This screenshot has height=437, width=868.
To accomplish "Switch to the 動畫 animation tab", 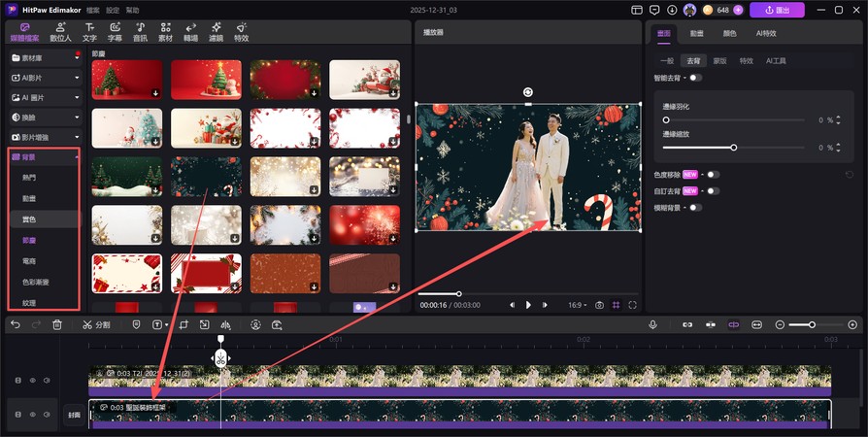I will 696,33.
